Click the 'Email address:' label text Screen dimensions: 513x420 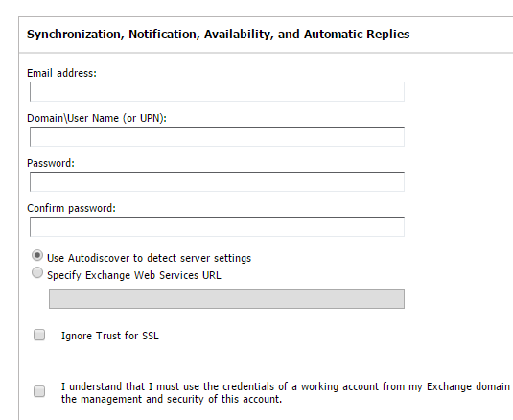(x=61, y=73)
